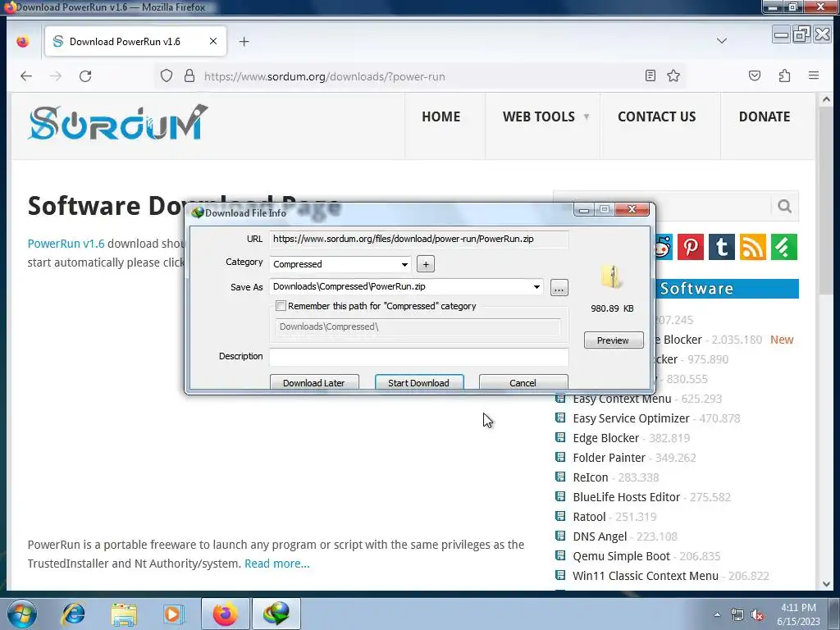The image size is (840, 630).
Task: Open the CONTACT US navigation item
Action: point(657,116)
